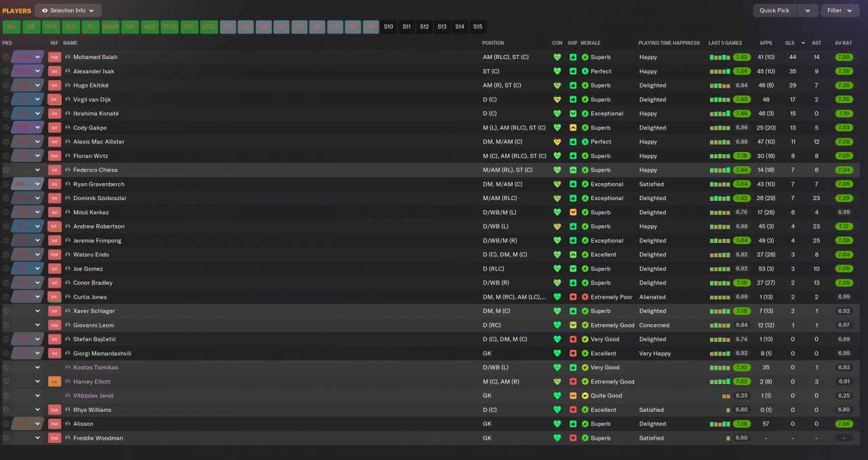This screenshot has width=868, height=460.
Task: Toggle the selection checkmark for Alisson
Action: tap(6, 424)
